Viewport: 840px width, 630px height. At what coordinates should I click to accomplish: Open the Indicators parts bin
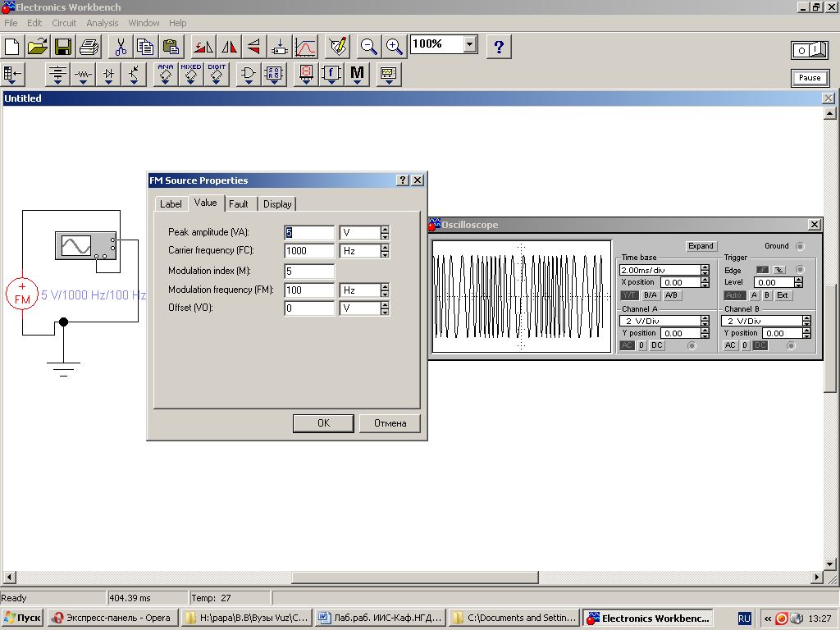point(305,75)
